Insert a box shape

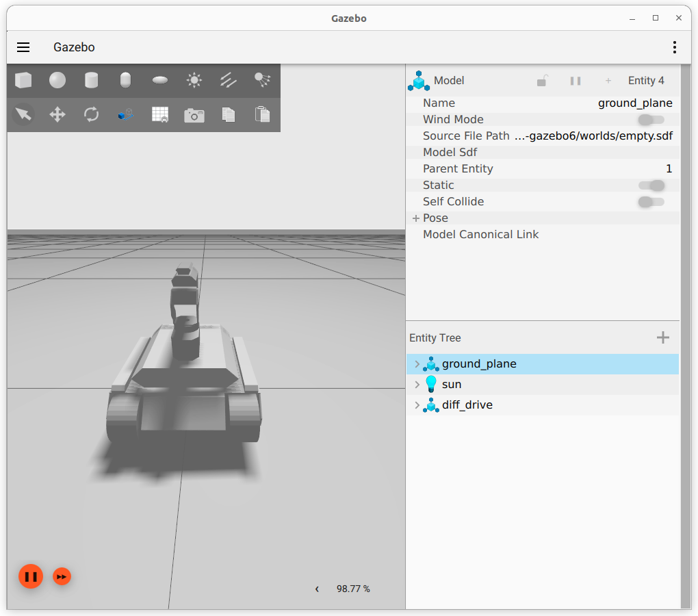23,81
